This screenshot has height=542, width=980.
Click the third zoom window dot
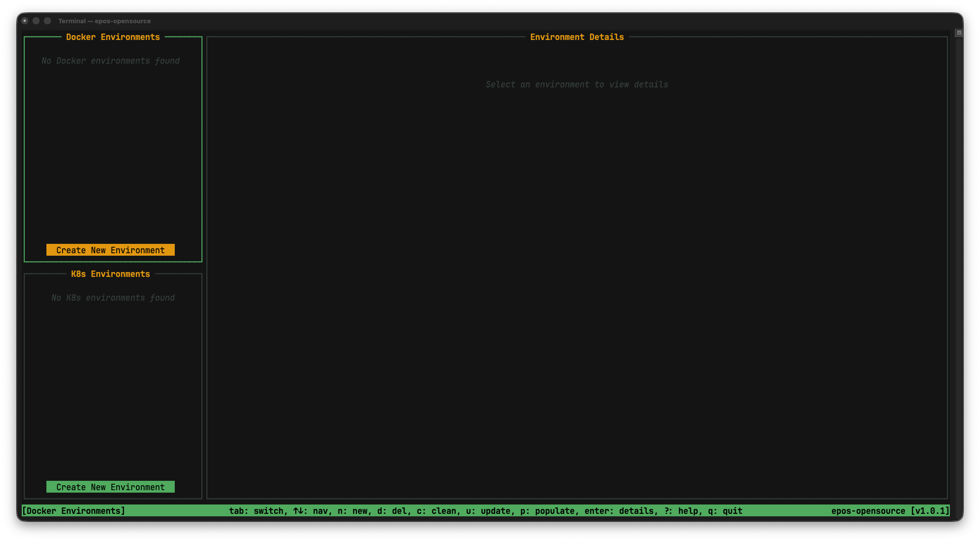click(47, 21)
